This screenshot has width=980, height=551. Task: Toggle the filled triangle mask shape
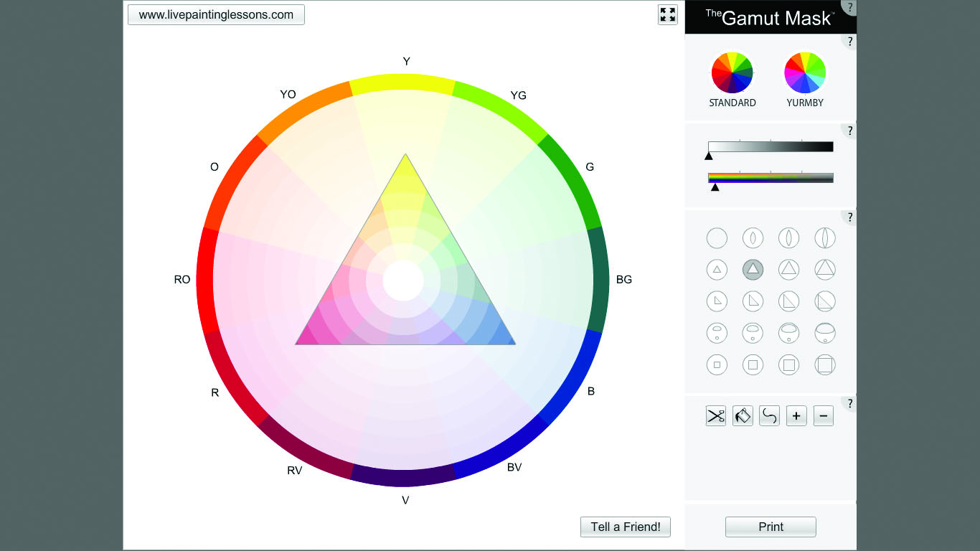pyautogui.click(x=753, y=269)
